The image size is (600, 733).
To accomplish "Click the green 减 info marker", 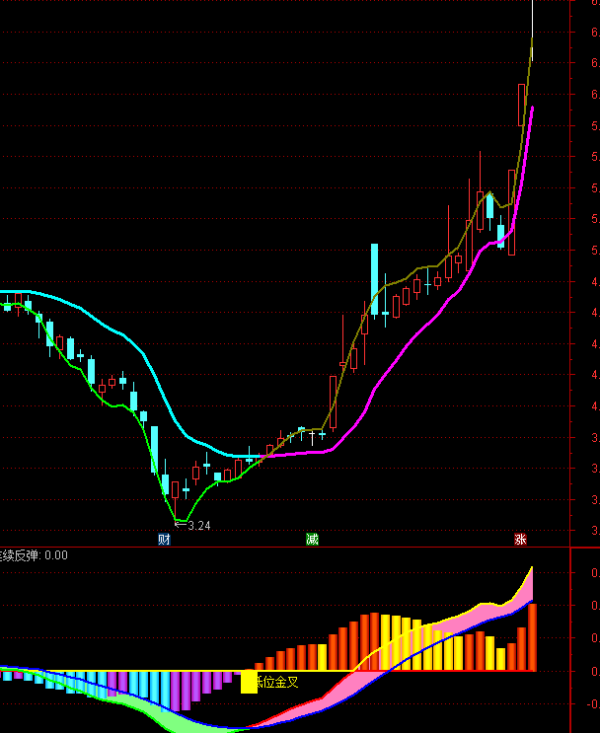I will 313,539.
